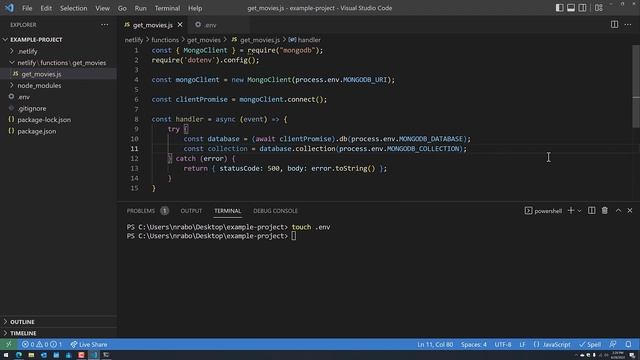Click the get_movies folder breadcrumb
Viewport: 640px width, 360px height.
click(204, 40)
